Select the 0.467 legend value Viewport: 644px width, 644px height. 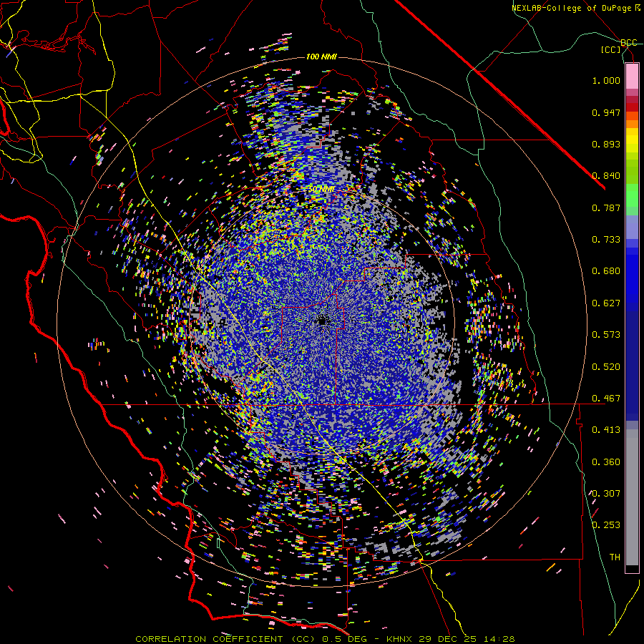(606, 399)
